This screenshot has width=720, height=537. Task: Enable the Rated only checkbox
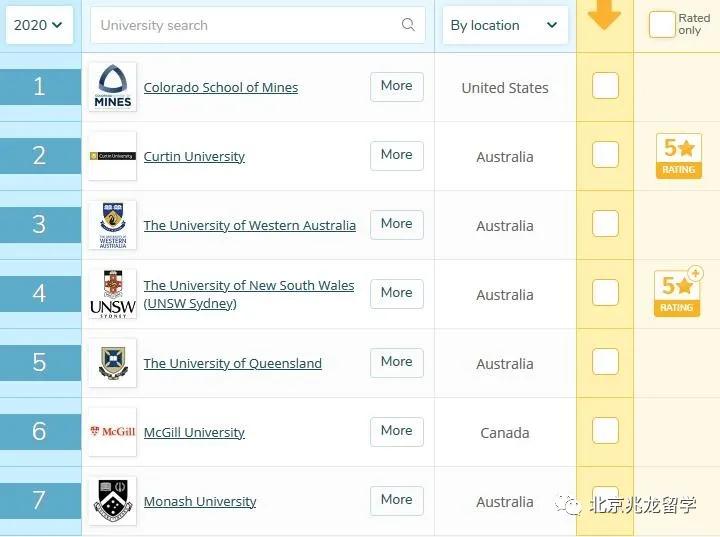coord(662,25)
